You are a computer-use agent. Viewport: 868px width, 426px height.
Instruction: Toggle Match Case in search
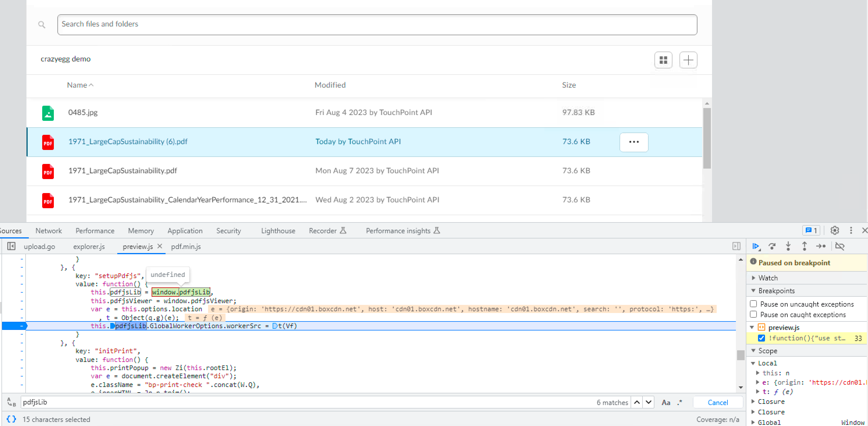[x=665, y=402]
